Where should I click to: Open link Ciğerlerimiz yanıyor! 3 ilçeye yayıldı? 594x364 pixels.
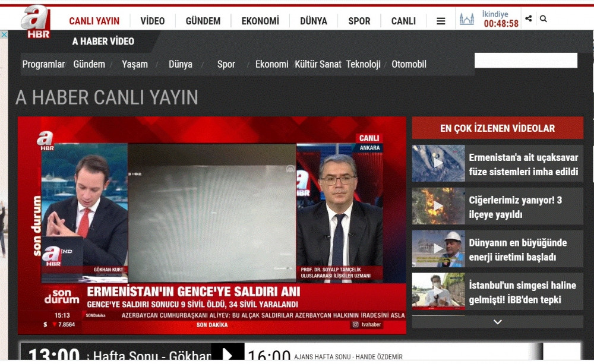(x=515, y=207)
